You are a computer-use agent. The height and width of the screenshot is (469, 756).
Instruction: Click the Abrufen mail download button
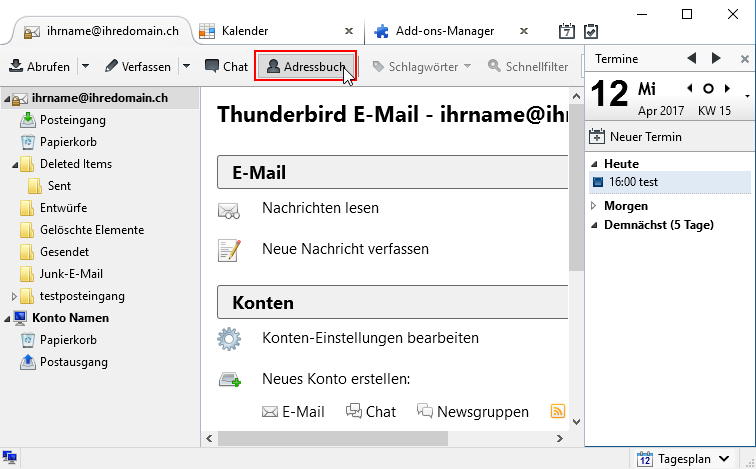40,67
